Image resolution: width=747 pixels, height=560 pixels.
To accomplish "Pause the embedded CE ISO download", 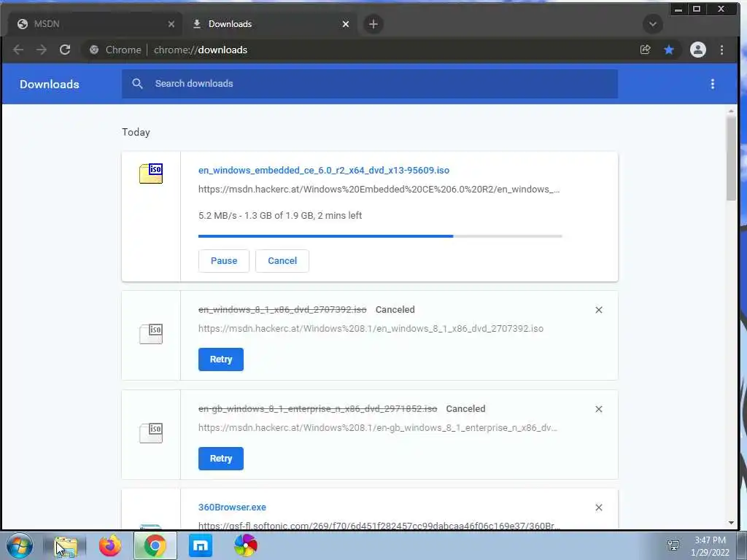I will click(224, 261).
